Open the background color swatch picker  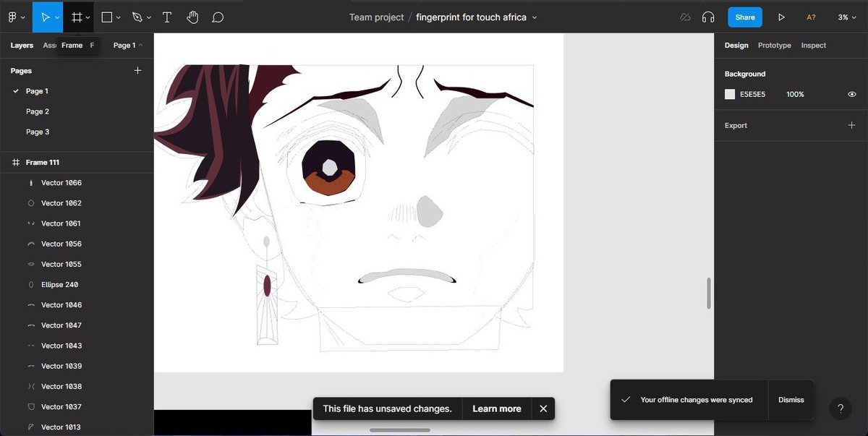point(730,94)
